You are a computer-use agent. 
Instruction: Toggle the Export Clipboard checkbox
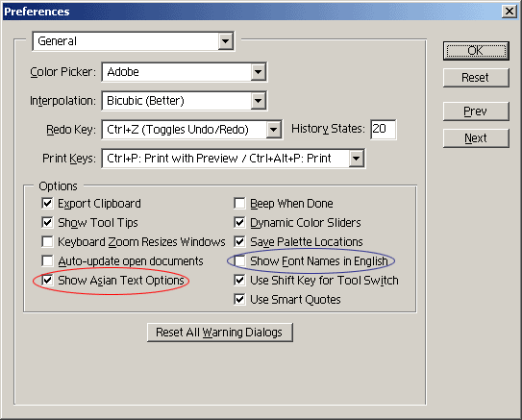(x=47, y=204)
